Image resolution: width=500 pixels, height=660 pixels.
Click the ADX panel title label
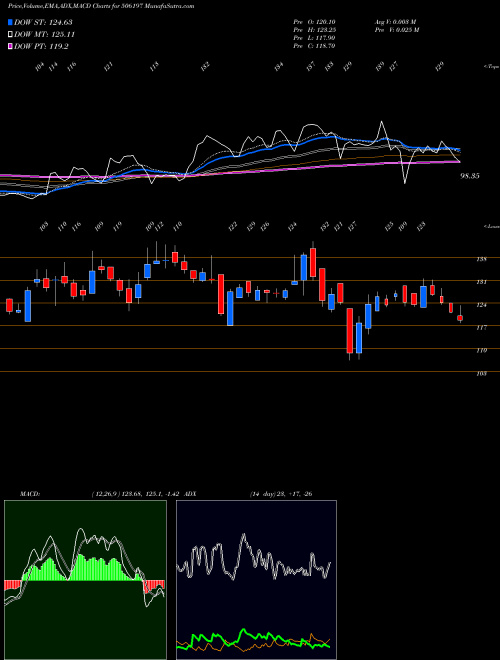pos(190,494)
